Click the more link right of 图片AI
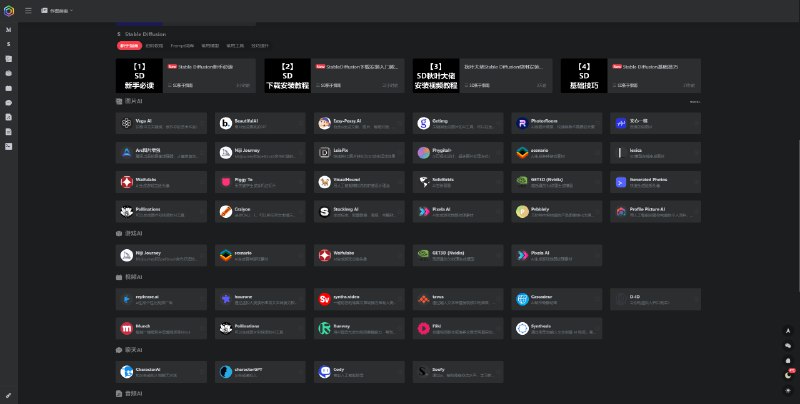This screenshot has width=800, height=404. tap(694, 102)
